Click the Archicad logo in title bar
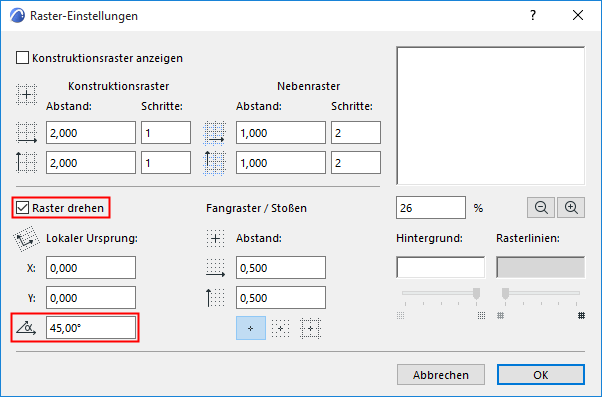This screenshot has height=397, width=602. (17, 16)
